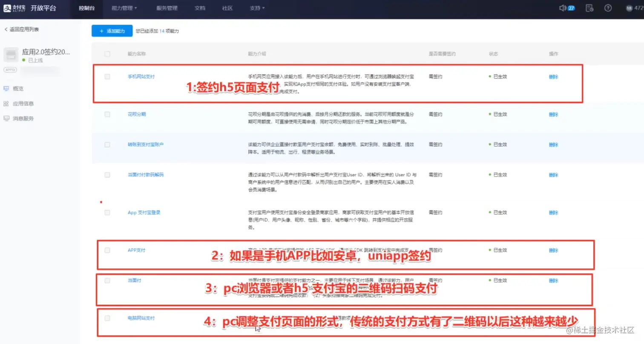
Task: Click the 已生效 status in 花呗分期 row
Action: pyautogui.click(x=498, y=114)
